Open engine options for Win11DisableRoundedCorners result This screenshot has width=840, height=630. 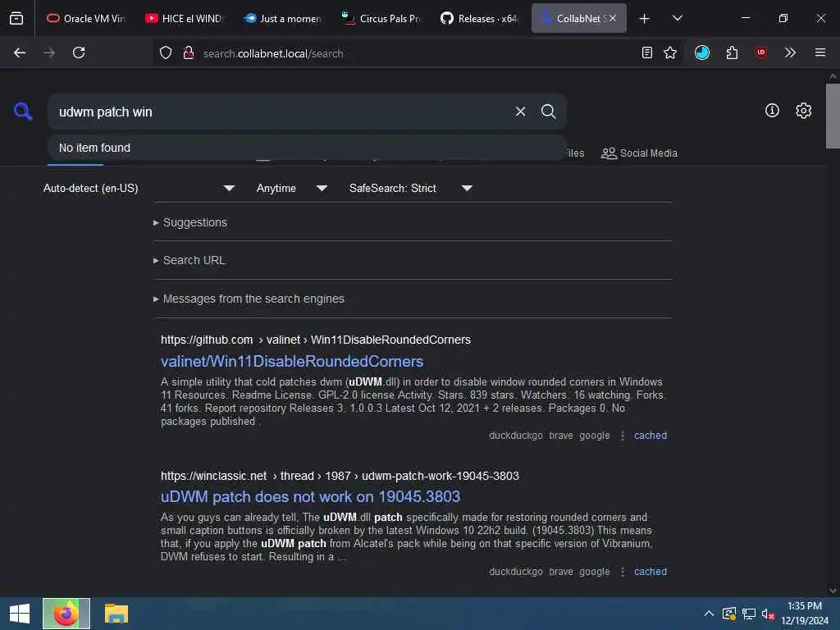click(x=623, y=436)
